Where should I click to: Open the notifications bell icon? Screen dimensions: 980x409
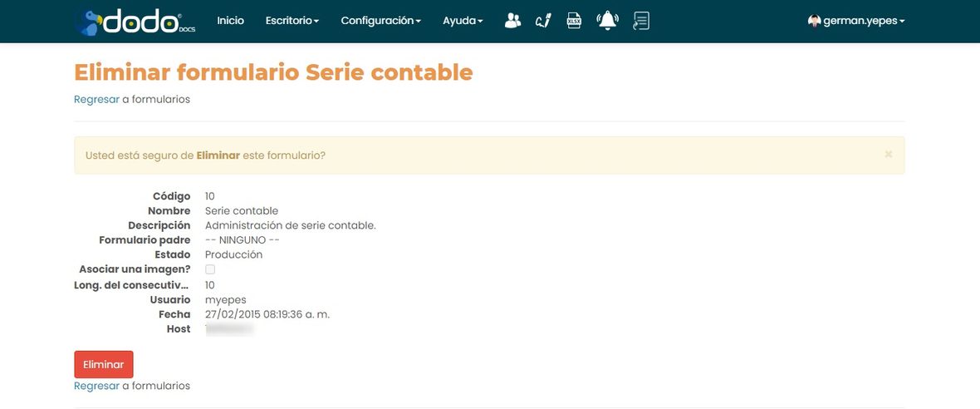pos(607,21)
